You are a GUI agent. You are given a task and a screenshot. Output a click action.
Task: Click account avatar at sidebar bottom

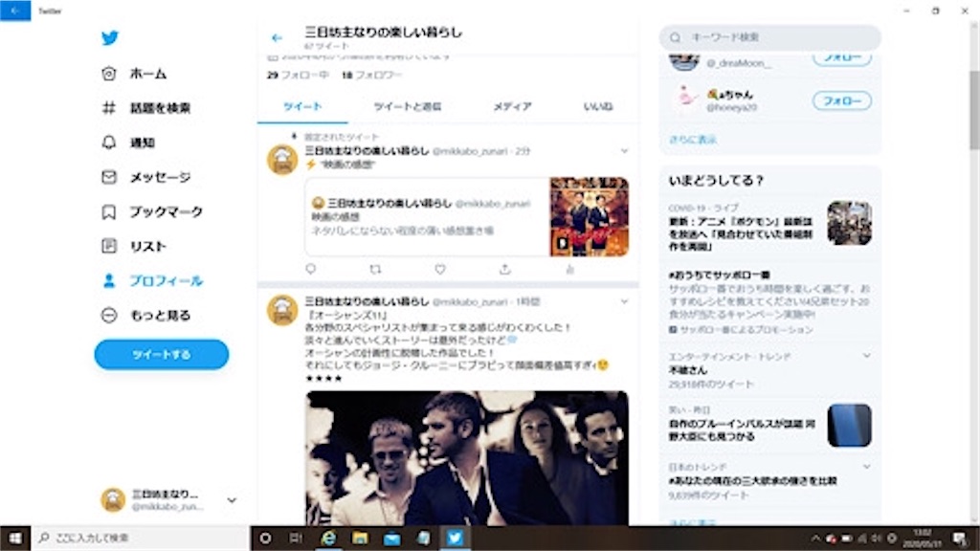pos(113,500)
